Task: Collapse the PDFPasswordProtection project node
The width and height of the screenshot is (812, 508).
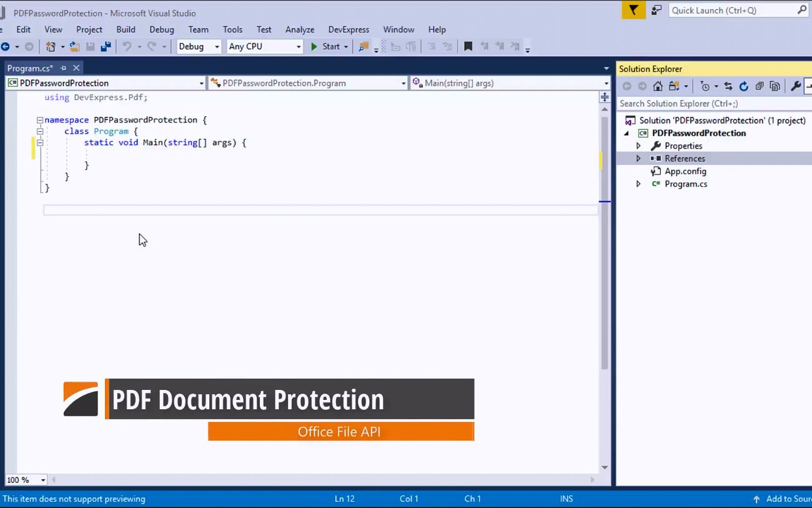Action: point(626,133)
